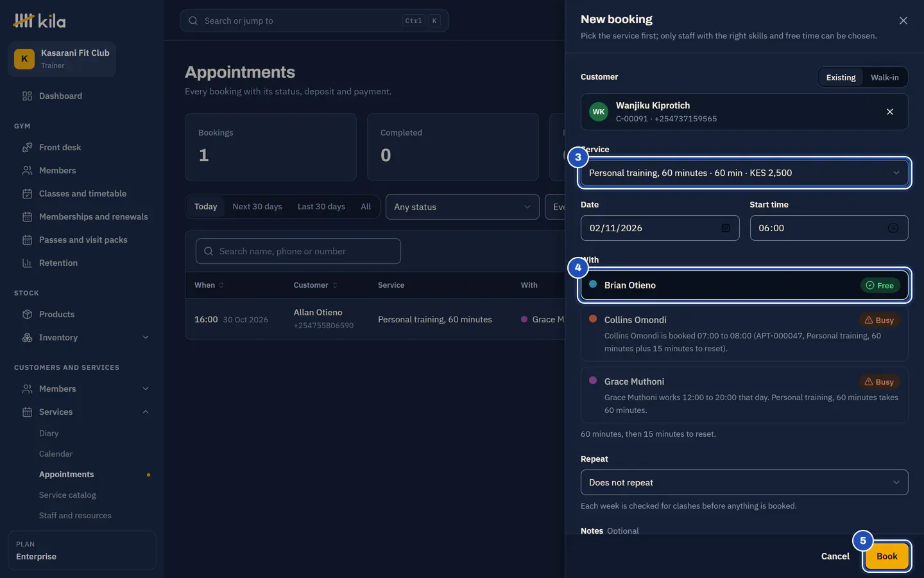Click the appointments name search field

[298, 251]
